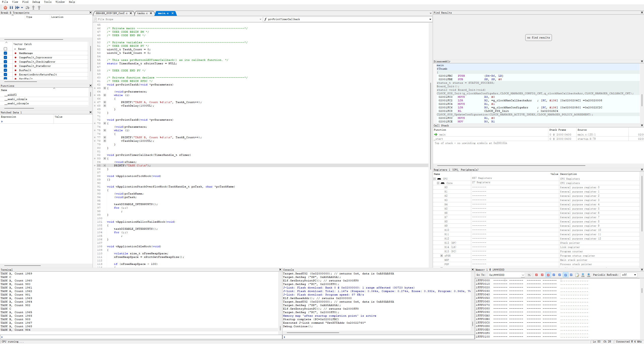Close the Break & Tracepoints panel

(91, 13)
